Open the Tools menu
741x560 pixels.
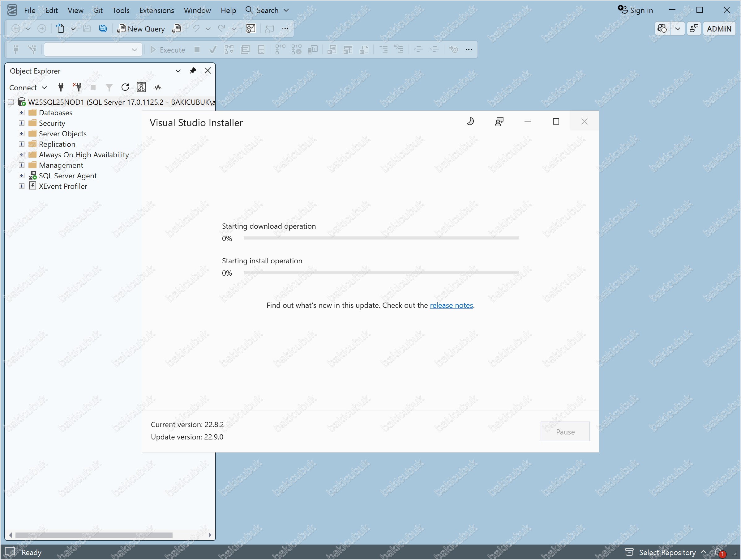pyautogui.click(x=121, y=11)
